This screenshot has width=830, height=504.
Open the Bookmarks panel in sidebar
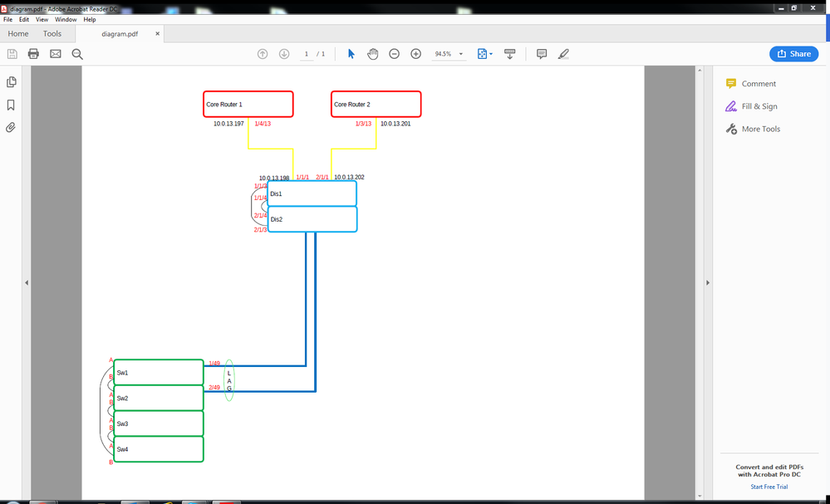(12, 105)
